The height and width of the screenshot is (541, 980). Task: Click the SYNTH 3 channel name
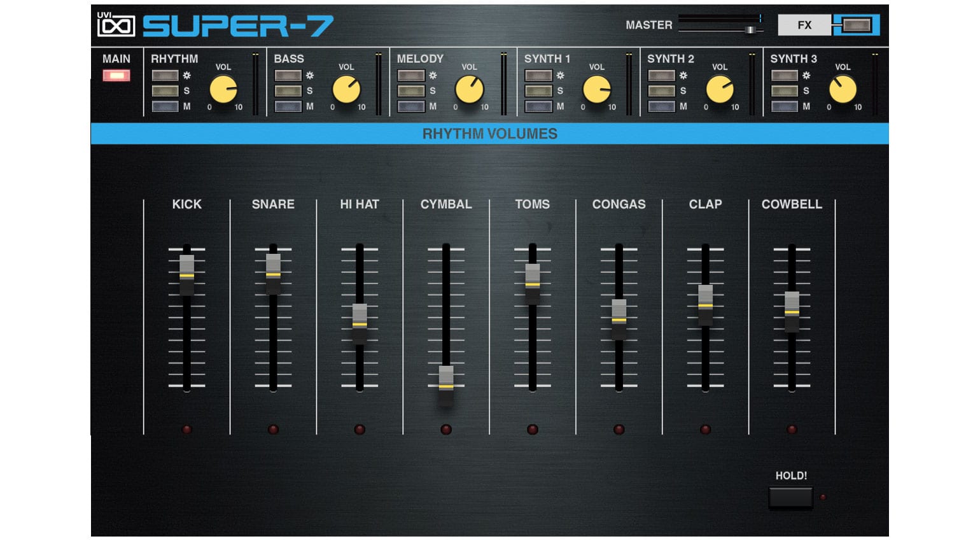click(x=794, y=59)
